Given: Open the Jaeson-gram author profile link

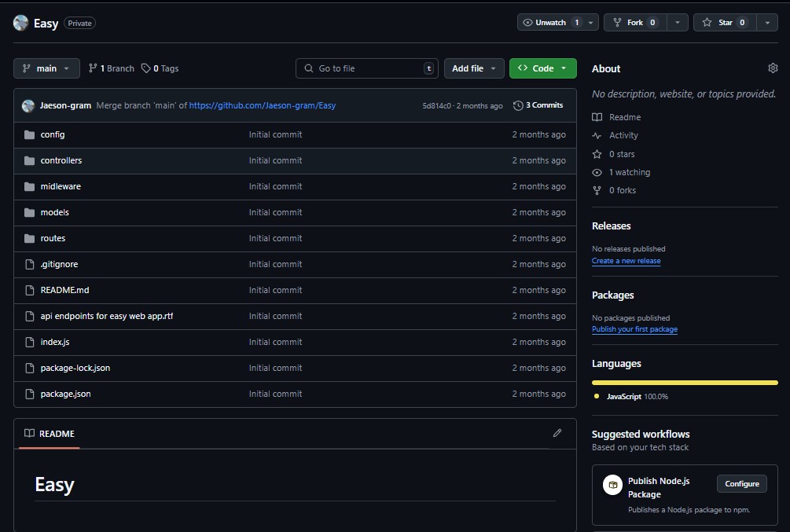Looking at the screenshot, I should [x=65, y=106].
